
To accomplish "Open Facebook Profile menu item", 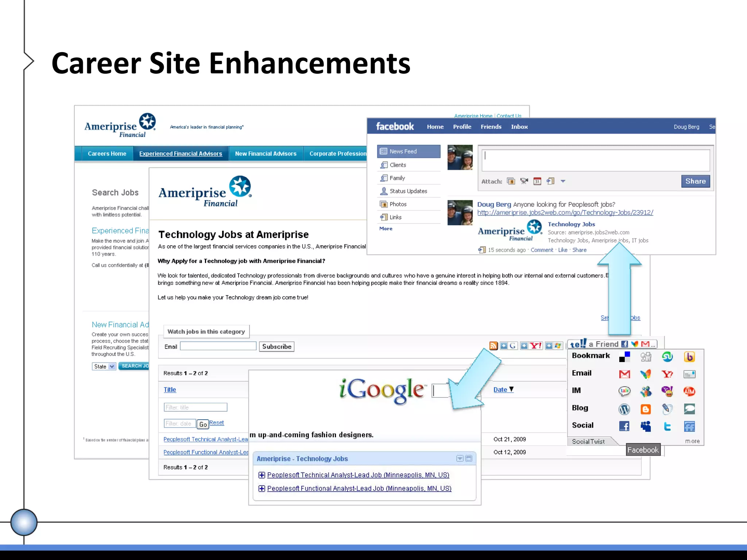I will (462, 127).
